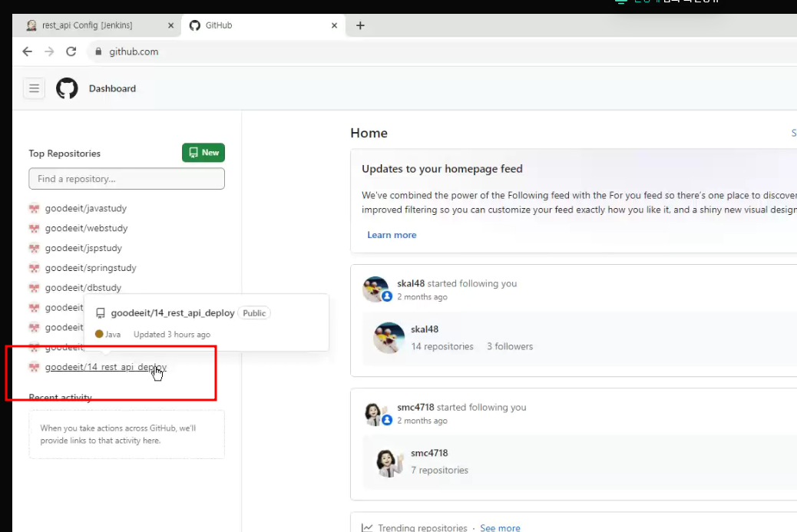This screenshot has height=532, width=797.
Task: Open goodeeit/webstudy repository
Action: pyautogui.click(x=87, y=228)
